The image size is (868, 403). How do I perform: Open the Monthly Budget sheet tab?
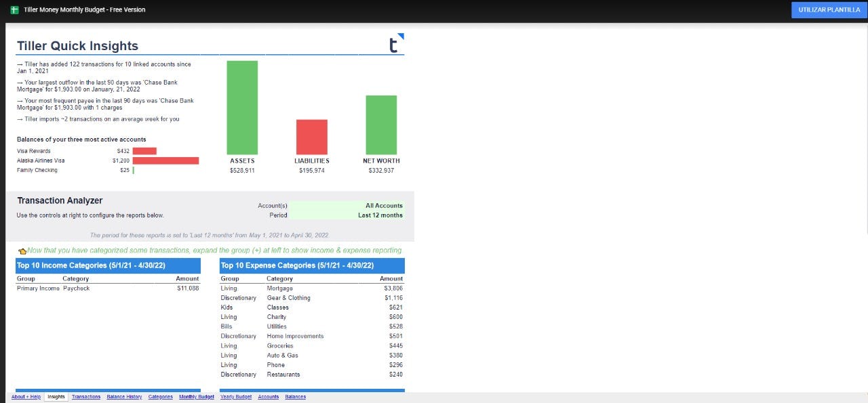[x=197, y=397]
